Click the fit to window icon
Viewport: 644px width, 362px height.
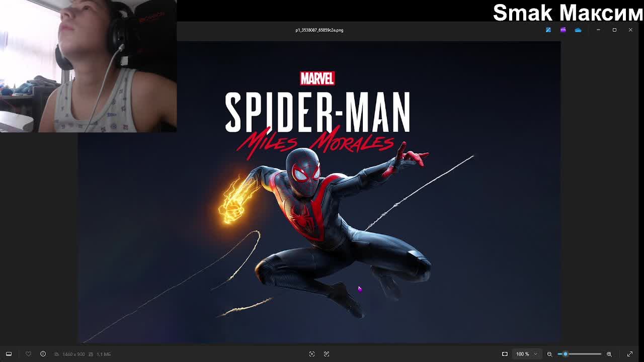pyautogui.click(x=505, y=354)
